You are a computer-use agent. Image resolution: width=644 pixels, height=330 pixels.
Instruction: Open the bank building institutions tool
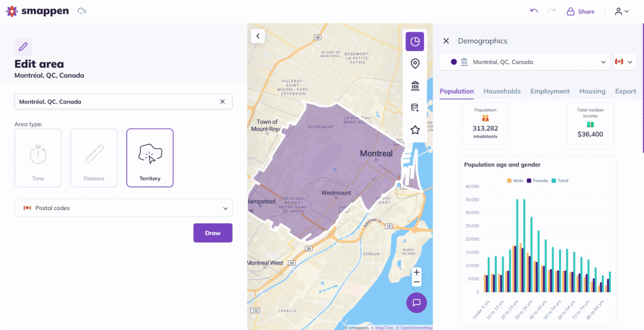415,85
